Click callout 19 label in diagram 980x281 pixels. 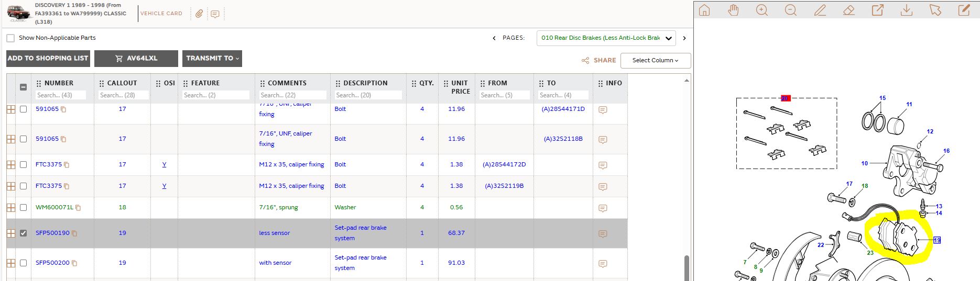[x=937, y=240]
